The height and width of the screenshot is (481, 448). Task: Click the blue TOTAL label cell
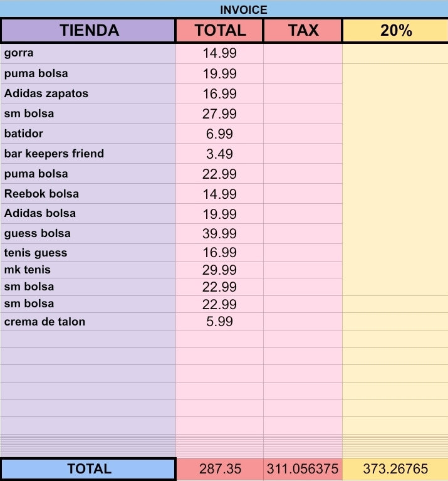[x=88, y=468]
